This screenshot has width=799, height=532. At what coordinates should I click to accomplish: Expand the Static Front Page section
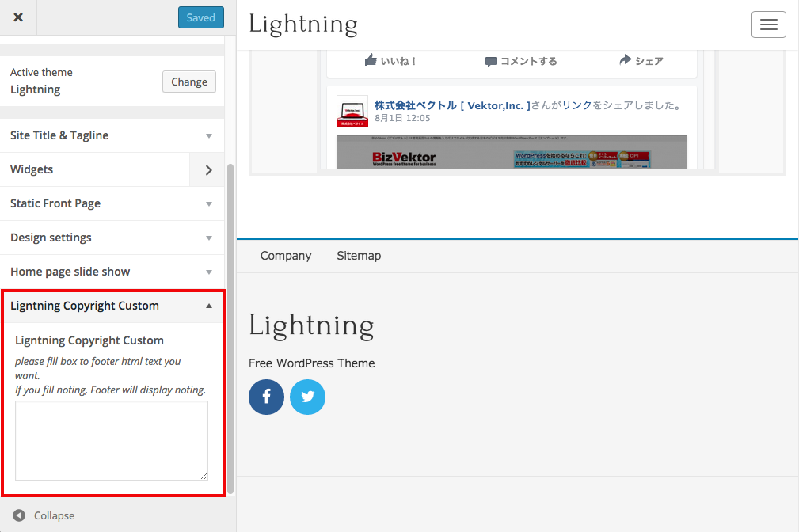pyautogui.click(x=112, y=203)
